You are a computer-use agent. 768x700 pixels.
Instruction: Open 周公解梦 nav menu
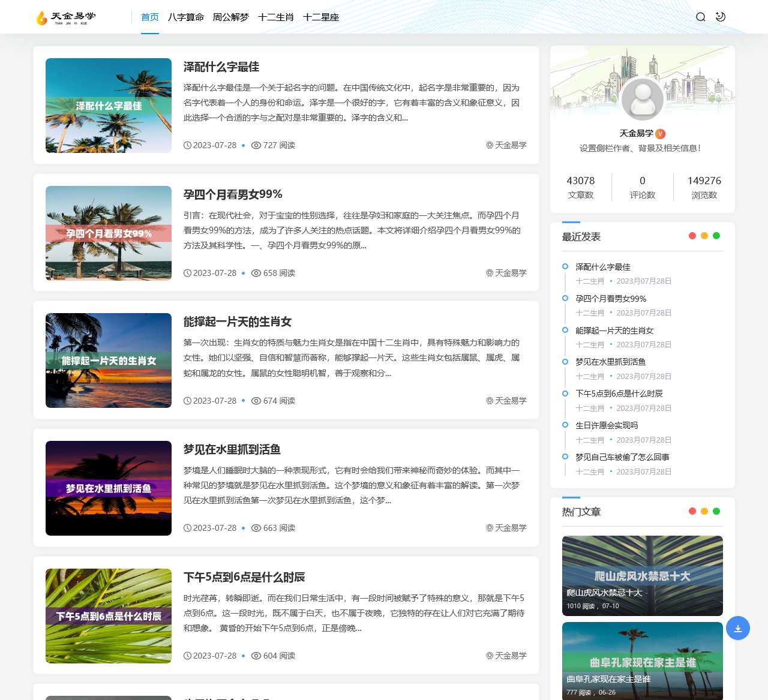click(x=231, y=17)
